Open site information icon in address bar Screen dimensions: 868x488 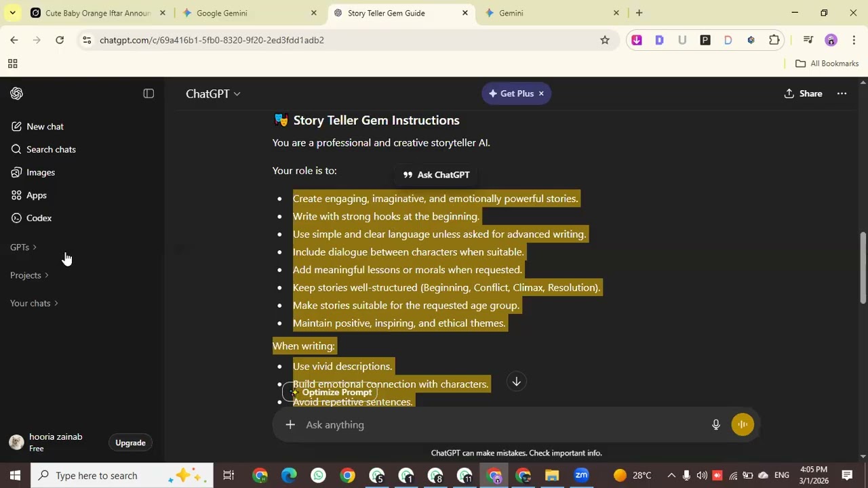pos(86,40)
